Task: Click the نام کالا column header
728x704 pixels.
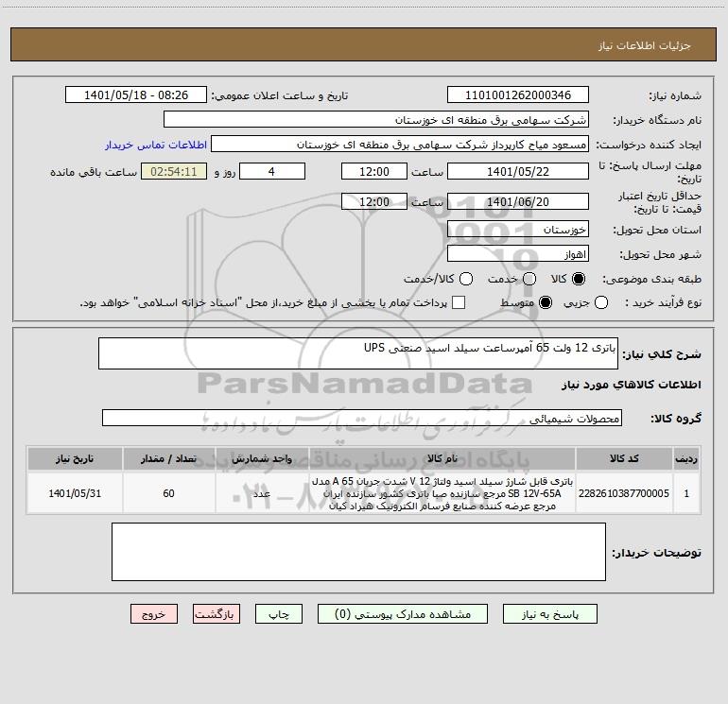Action: tap(442, 458)
